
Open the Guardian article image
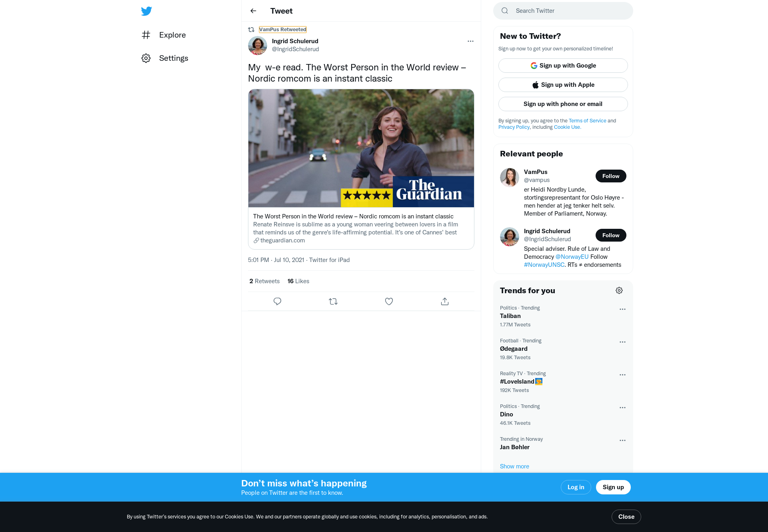coord(361,148)
